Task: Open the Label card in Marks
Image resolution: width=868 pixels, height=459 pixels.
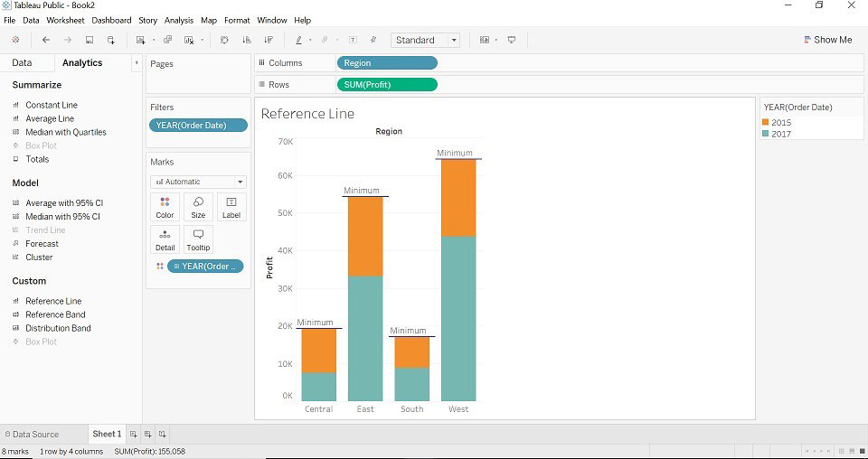Action: click(231, 208)
